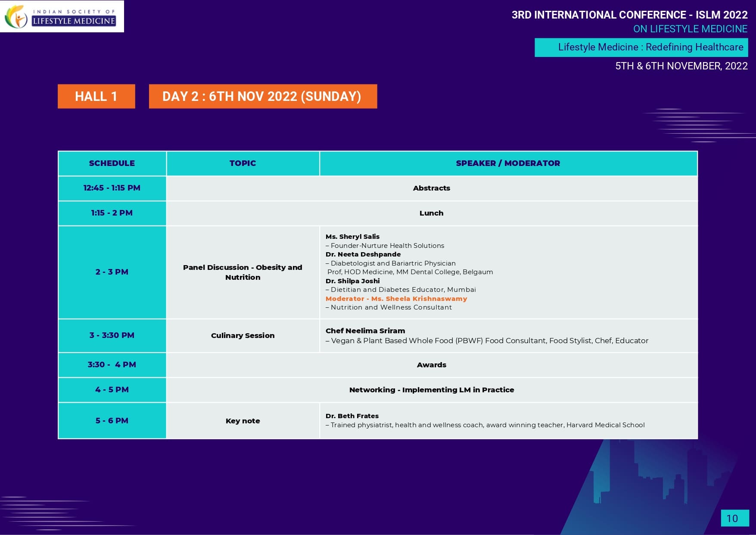Select the Lifestyle Medicine : Redefining Healthcare banner
This screenshot has width=756, height=535.
tap(641, 47)
